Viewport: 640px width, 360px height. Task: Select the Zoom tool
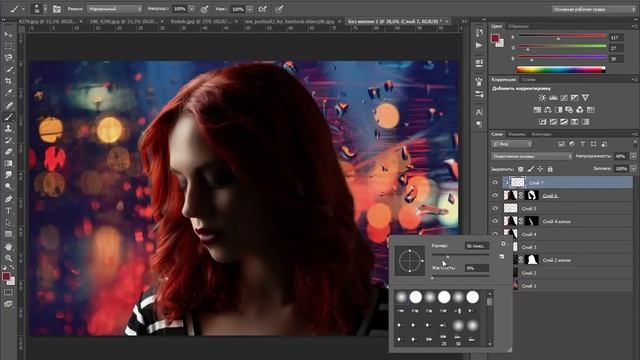[8, 258]
